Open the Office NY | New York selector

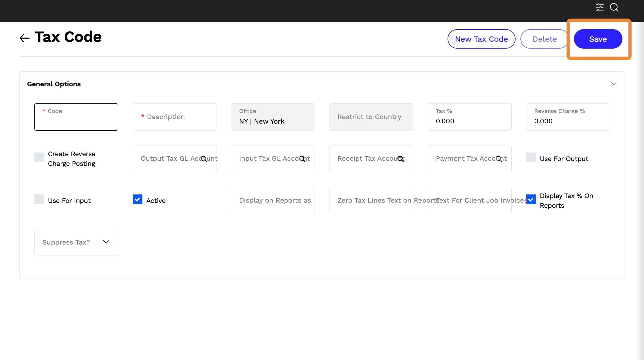[x=273, y=117]
